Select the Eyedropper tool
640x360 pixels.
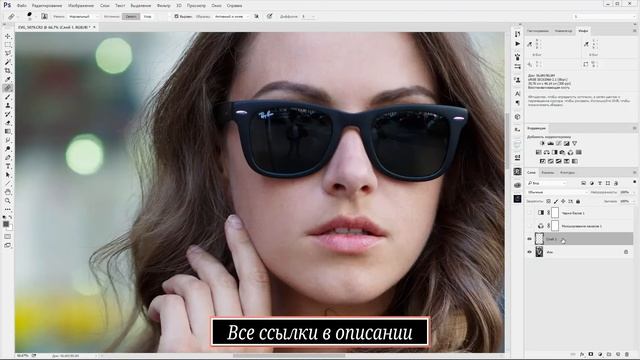click(x=8, y=79)
